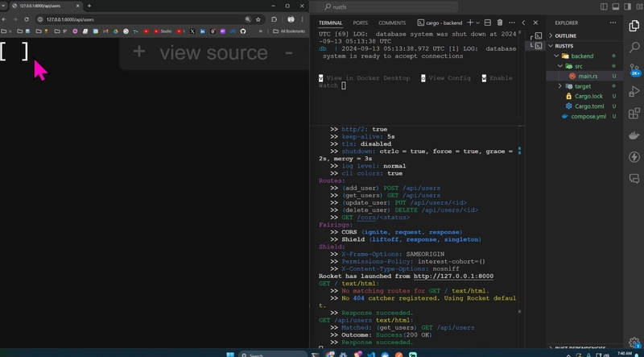The height and width of the screenshot is (357, 644).
Task: Go back in Chrome browser
Action: (4, 19)
